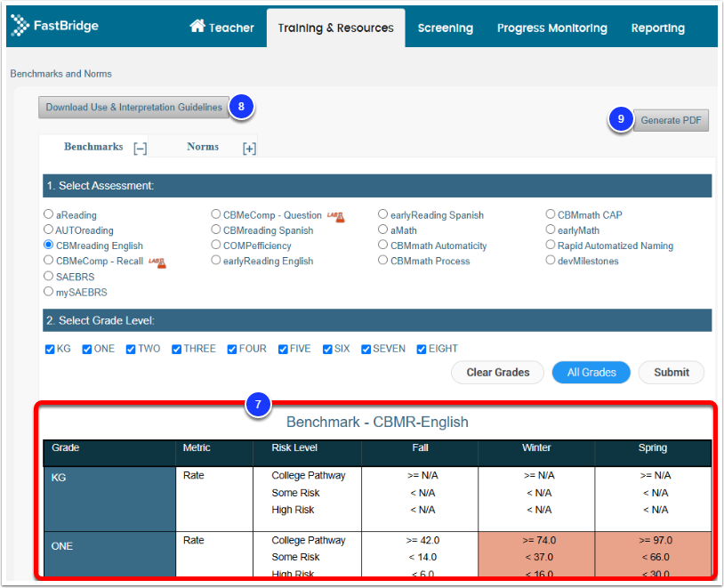Click the '>= 97.0' Spring value

point(656,540)
